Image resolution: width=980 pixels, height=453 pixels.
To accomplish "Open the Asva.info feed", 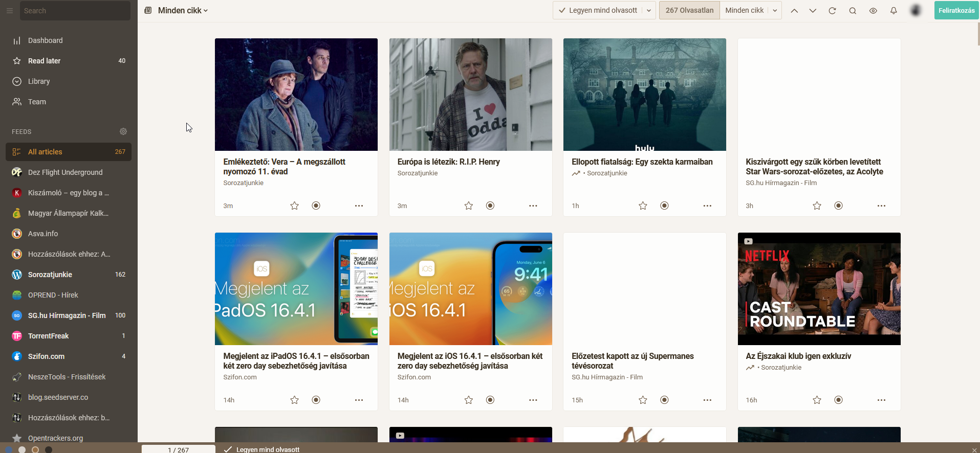I will [69, 234].
